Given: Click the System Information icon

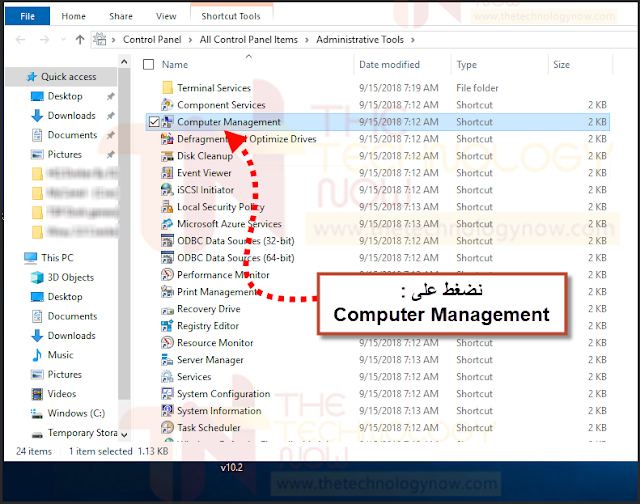Looking at the screenshot, I should [x=167, y=411].
